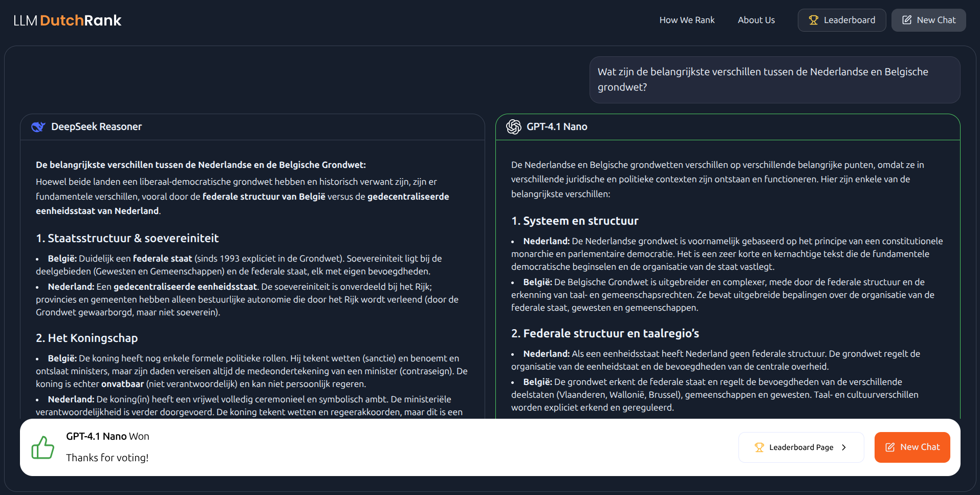Click the pencil icon in header New Chat

pyautogui.click(x=907, y=20)
